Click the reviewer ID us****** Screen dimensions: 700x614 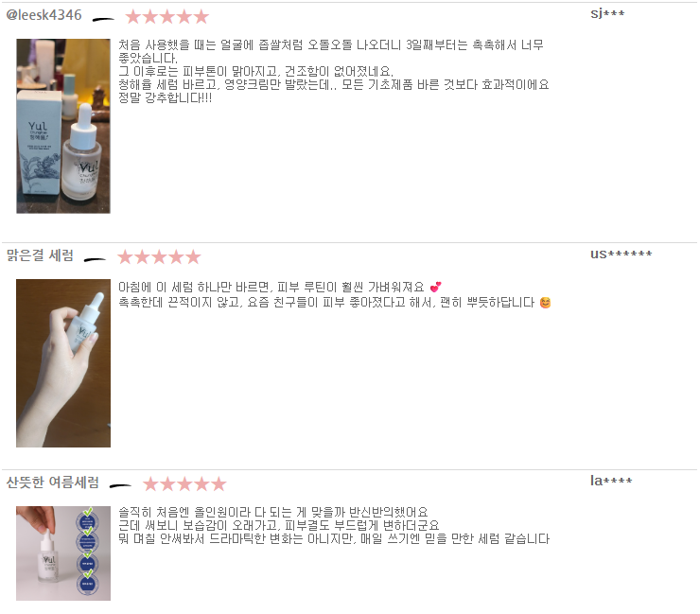tap(621, 254)
